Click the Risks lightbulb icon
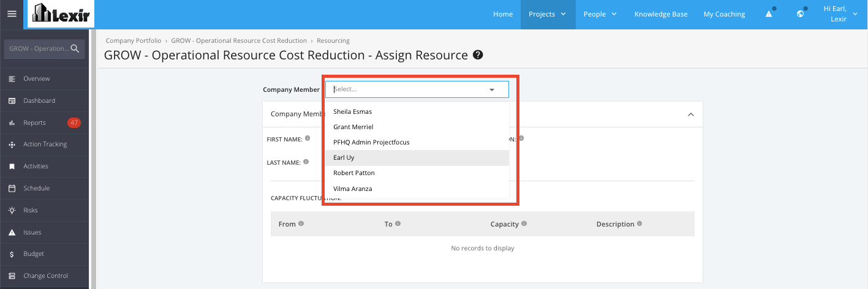 [x=12, y=210]
